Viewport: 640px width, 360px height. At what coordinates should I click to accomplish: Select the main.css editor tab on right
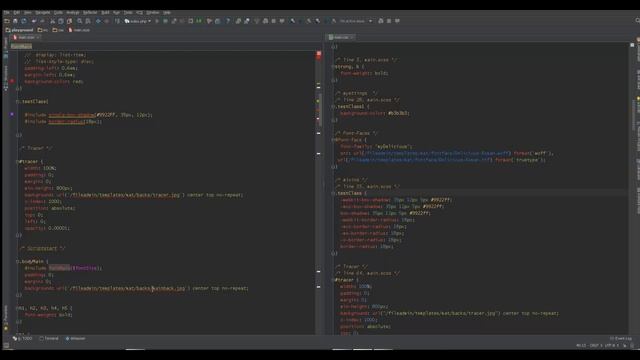pyautogui.click(x=340, y=37)
